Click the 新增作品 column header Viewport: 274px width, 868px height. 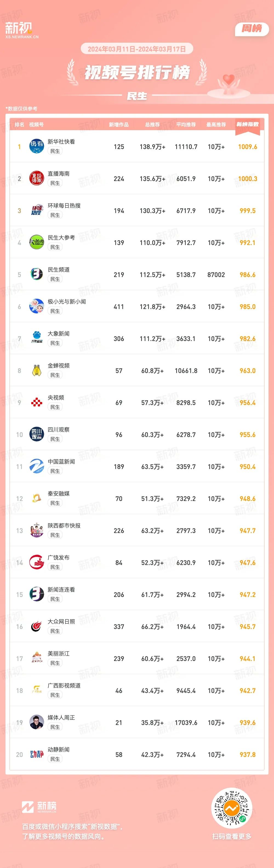(119, 125)
